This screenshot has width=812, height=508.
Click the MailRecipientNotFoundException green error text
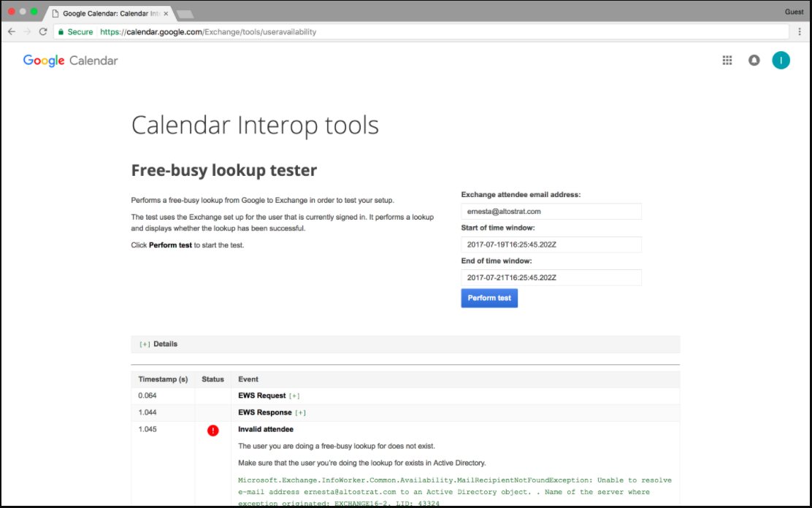click(x=455, y=492)
